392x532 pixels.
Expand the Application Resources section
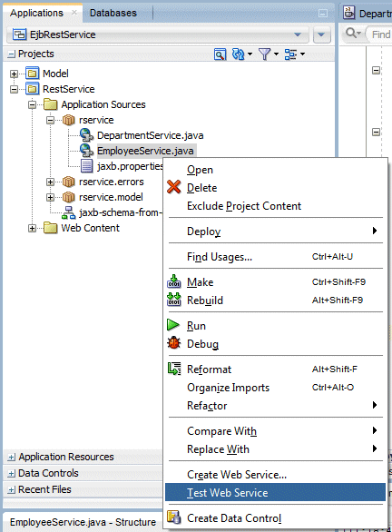12,457
